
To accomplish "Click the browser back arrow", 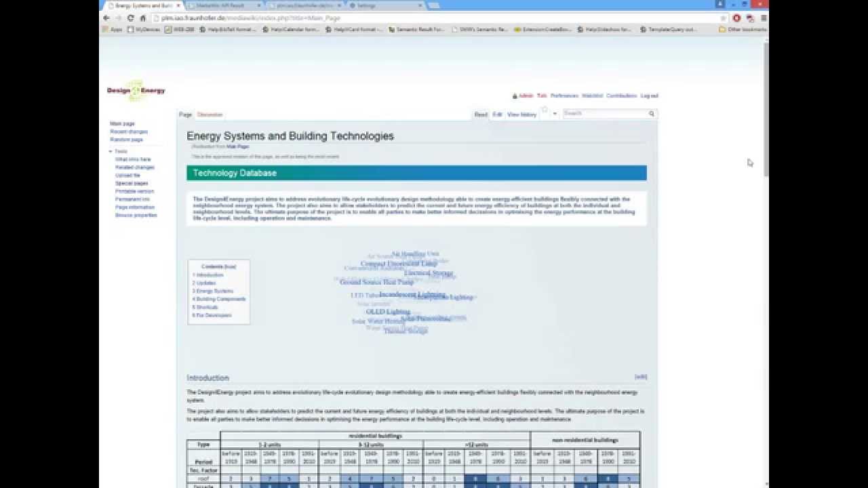I will 106,18.
